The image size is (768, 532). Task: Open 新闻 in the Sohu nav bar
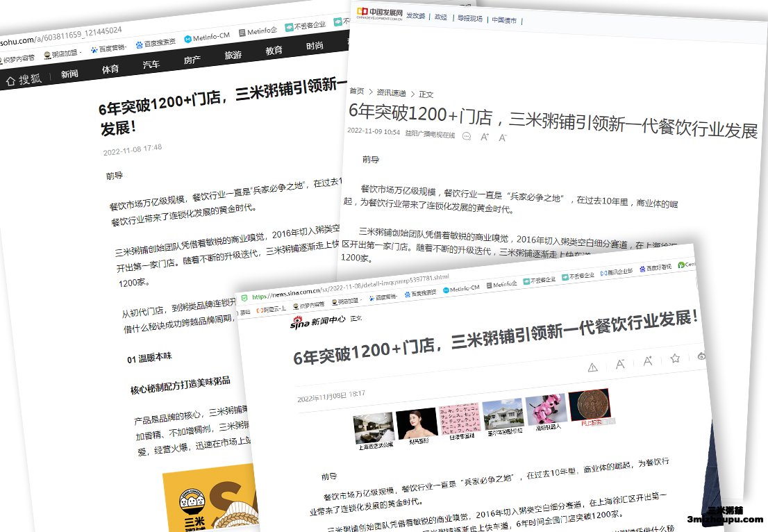69,74
